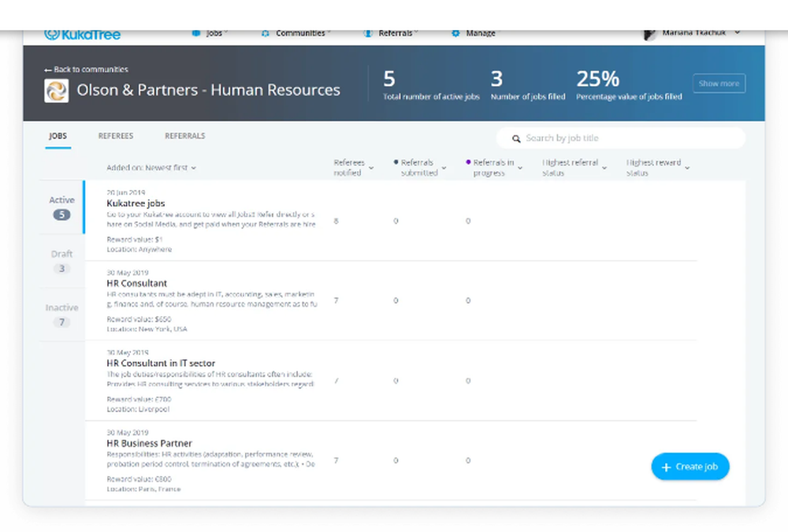Image resolution: width=788 pixels, height=532 pixels.
Task: Show Draft jobs in the sidebar
Action: 61,261
